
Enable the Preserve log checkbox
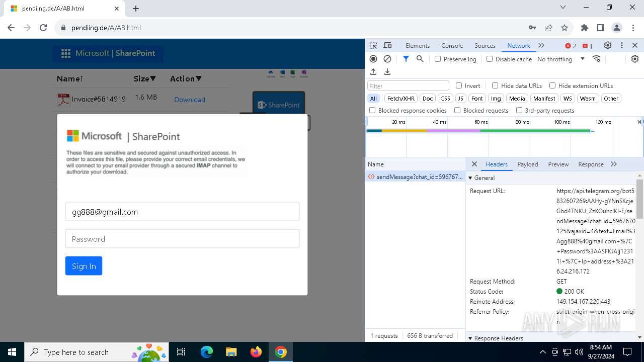(x=438, y=59)
